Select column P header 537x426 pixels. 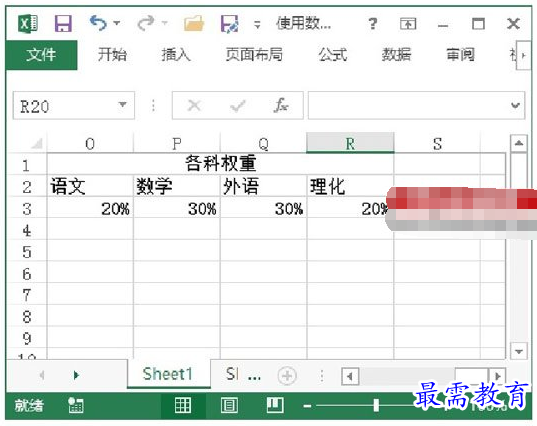[x=177, y=143]
